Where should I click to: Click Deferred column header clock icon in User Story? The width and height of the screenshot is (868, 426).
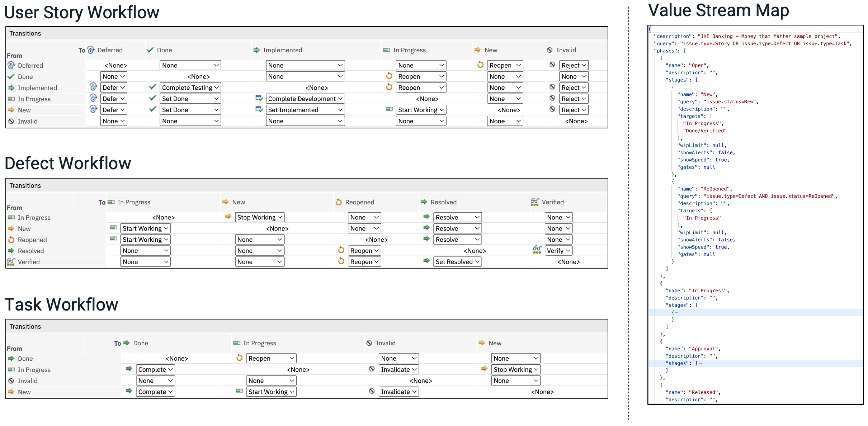(x=91, y=50)
